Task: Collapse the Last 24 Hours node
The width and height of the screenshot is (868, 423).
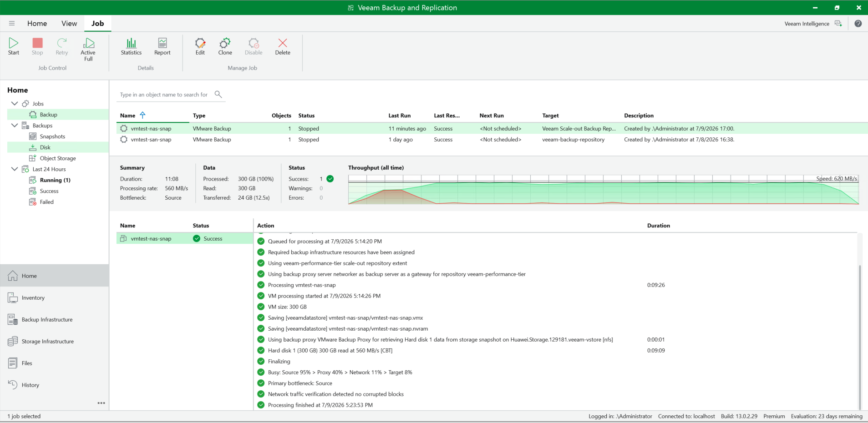Action: [x=15, y=169]
